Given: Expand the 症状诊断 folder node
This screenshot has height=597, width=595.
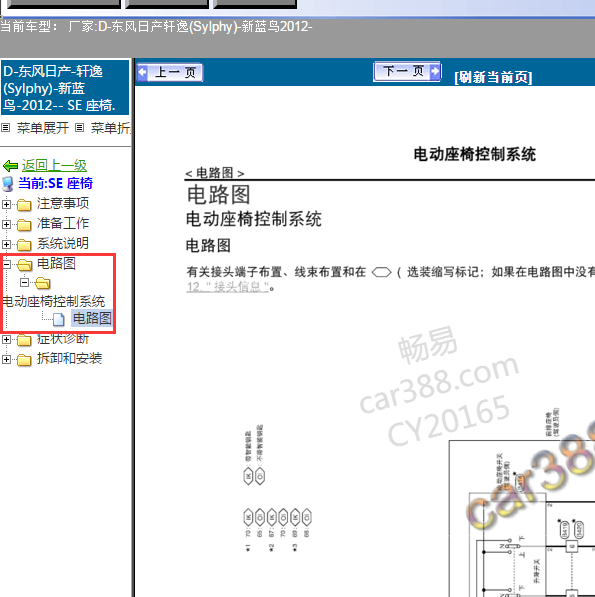Looking at the screenshot, I should tap(6, 339).
